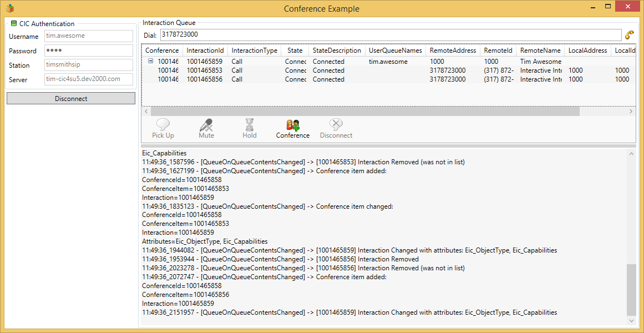Screen dimensions: 644x333
Task: Click the splitter bar above the log
Action: (388, 145)
